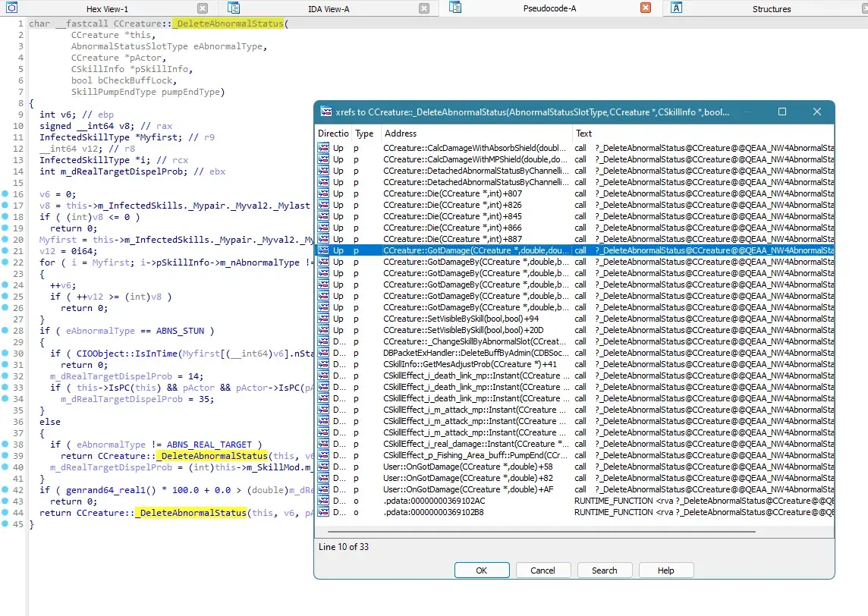Switch to the IDA View-A tab
This screenshot has width=868, height=616.
(x=329, y=9)
